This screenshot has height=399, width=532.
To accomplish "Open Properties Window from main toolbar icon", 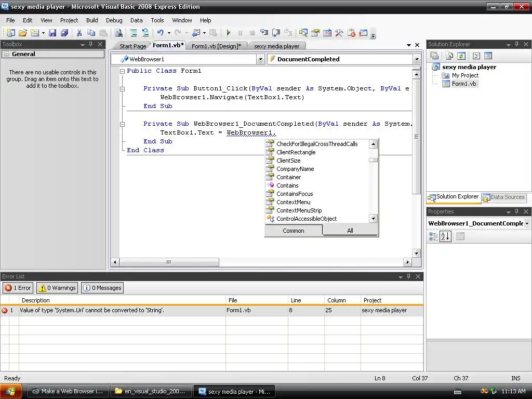I will tap(315, 33).
